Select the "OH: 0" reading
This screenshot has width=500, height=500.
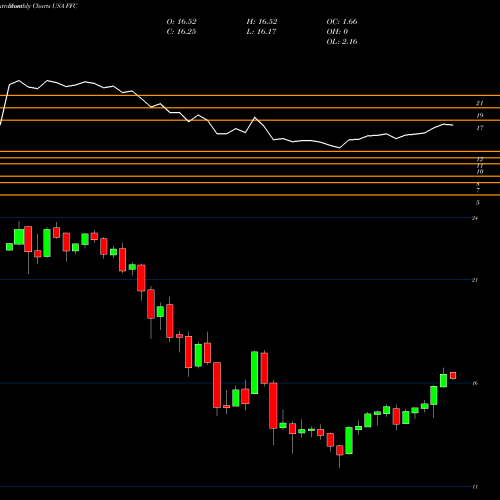tap(337, 32)
